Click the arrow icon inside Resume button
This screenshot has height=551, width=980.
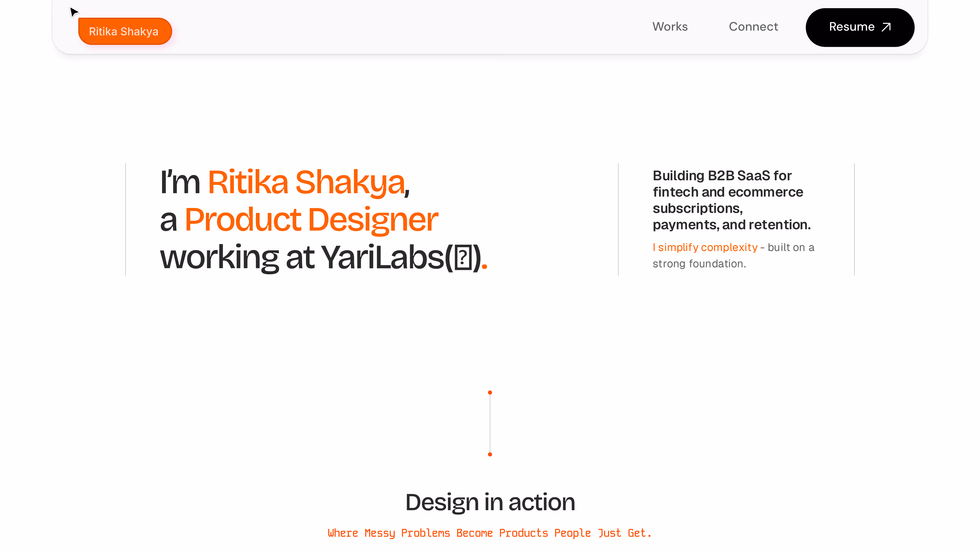pos(886,27)
